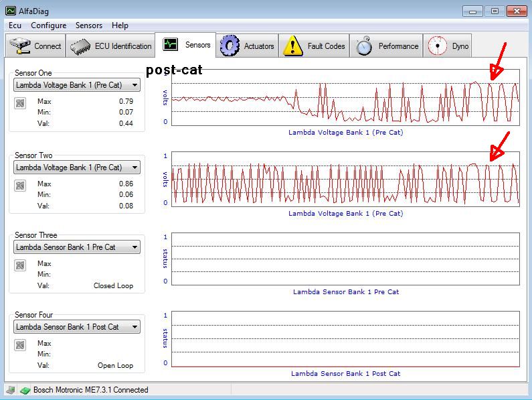Open the Help menu
The height and width of the screenshot is (400, 532).
tap(120, 25)
